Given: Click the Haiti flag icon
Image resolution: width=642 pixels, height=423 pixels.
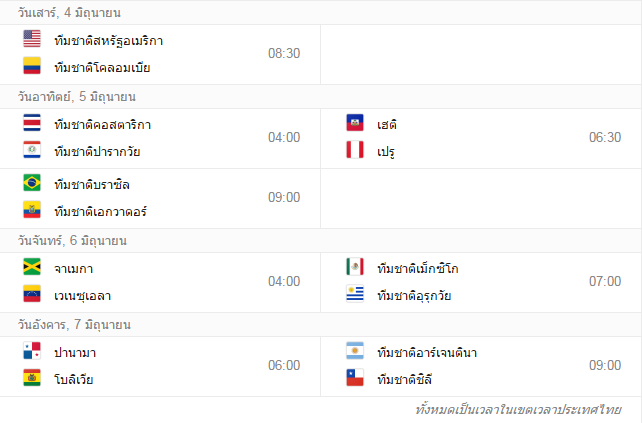Looking at the screenshot, I should 355,124.
